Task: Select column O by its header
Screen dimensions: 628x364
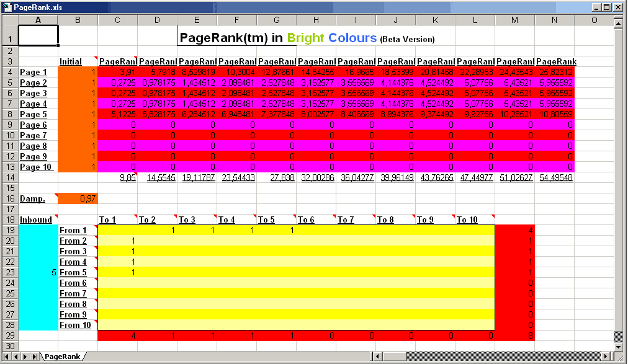Action: pos(594,20)
